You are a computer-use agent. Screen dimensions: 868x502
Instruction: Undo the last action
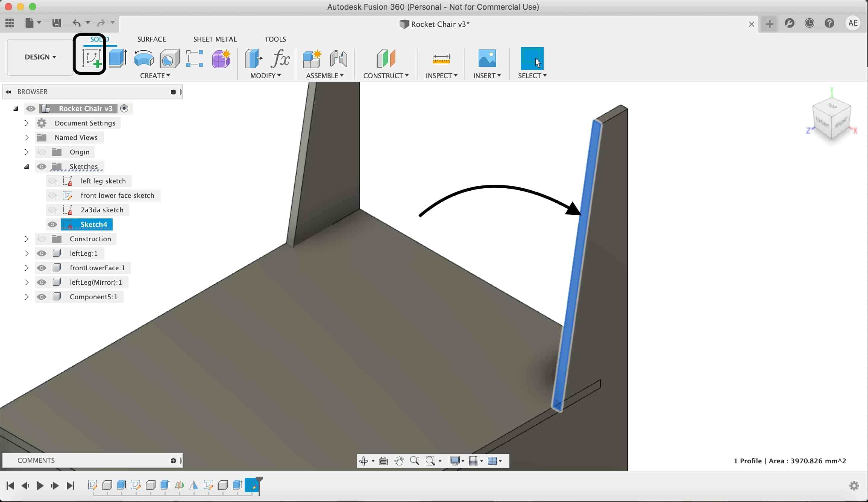(77, 23)
